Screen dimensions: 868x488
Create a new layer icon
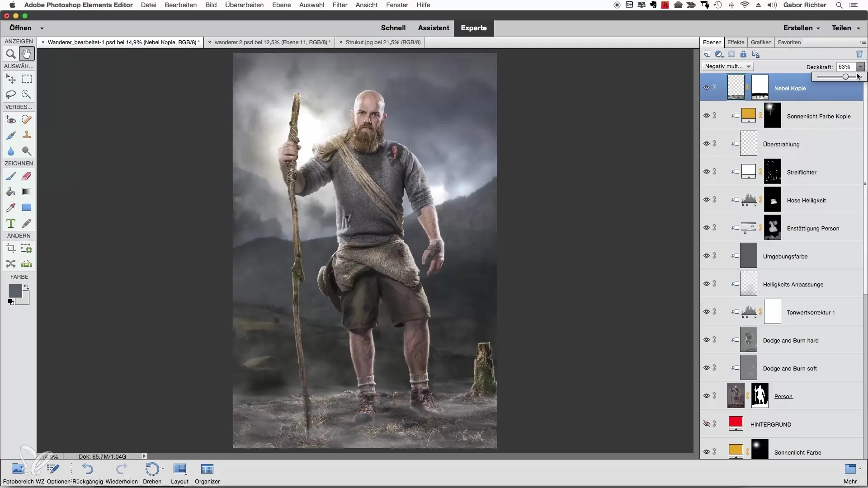[x=707, y=54]
